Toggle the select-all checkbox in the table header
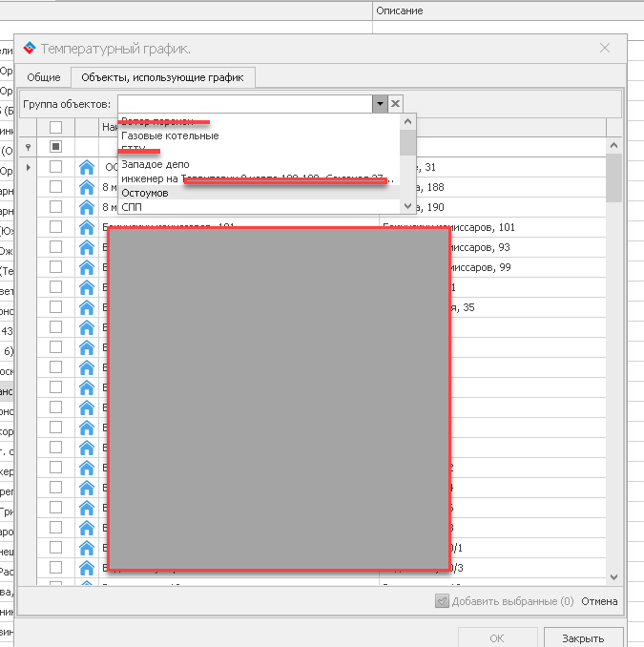This screenshot has height=647, width=644. (55, 127)
